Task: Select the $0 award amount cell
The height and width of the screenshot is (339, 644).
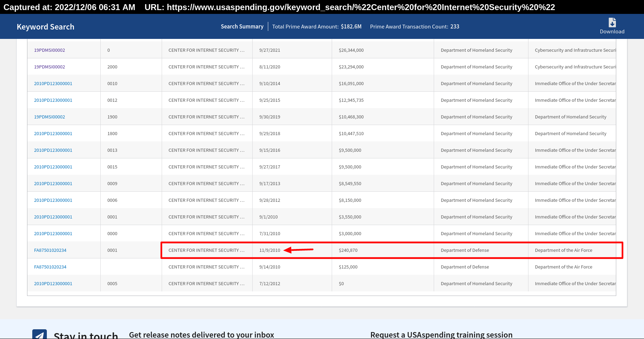Action: coord(383,283)
